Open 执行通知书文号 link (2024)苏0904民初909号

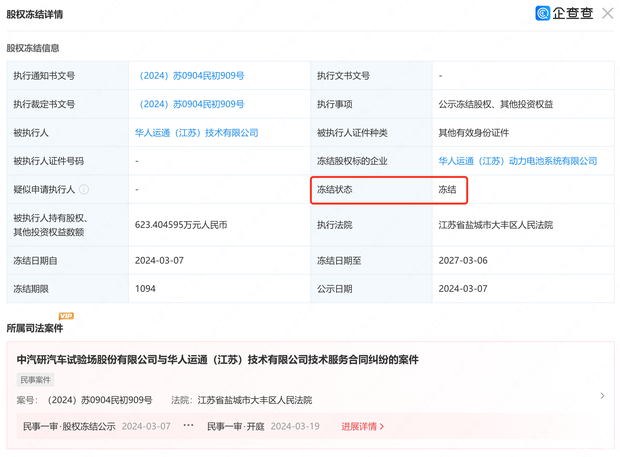192,76
